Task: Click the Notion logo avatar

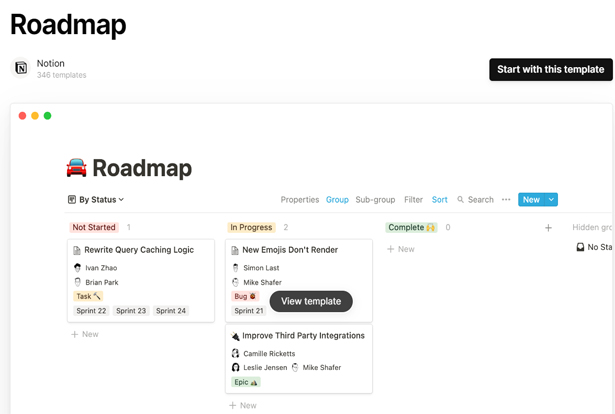Action: tap(21, 68)
